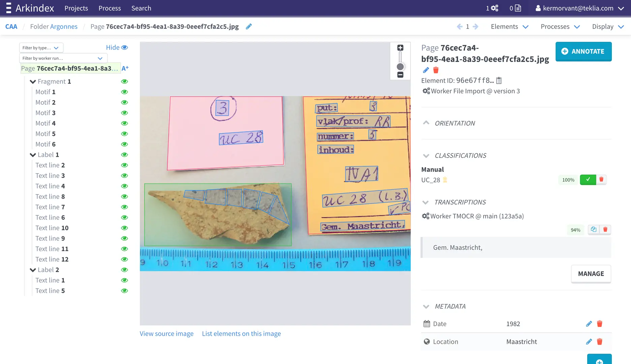The image size is (631, 364).
Task: Click the zoom in plus icon on image viewer
Action: pos(400,48)
